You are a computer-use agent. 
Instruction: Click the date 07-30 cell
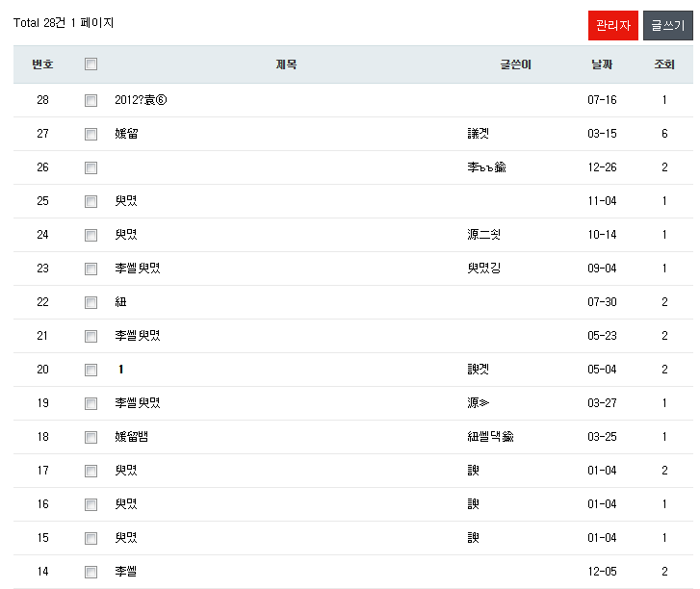pyautogui.click(x=602, y=302)
